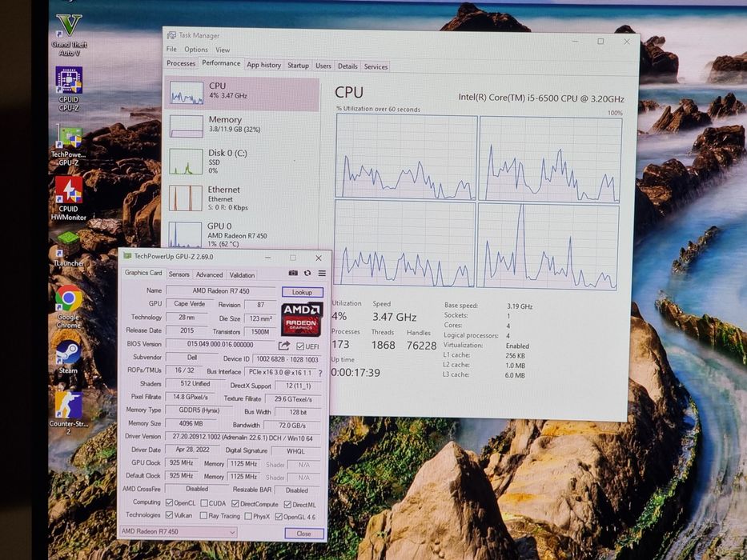Open TLauncher desktop shortcut

[69, 249]
